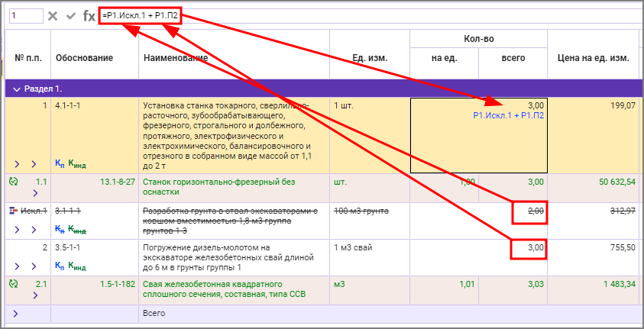This screenshot has height=329, width=644.
Task: Click the green replace icon in row 2.1
Action: pyautogui.click(x=12, y=284)
